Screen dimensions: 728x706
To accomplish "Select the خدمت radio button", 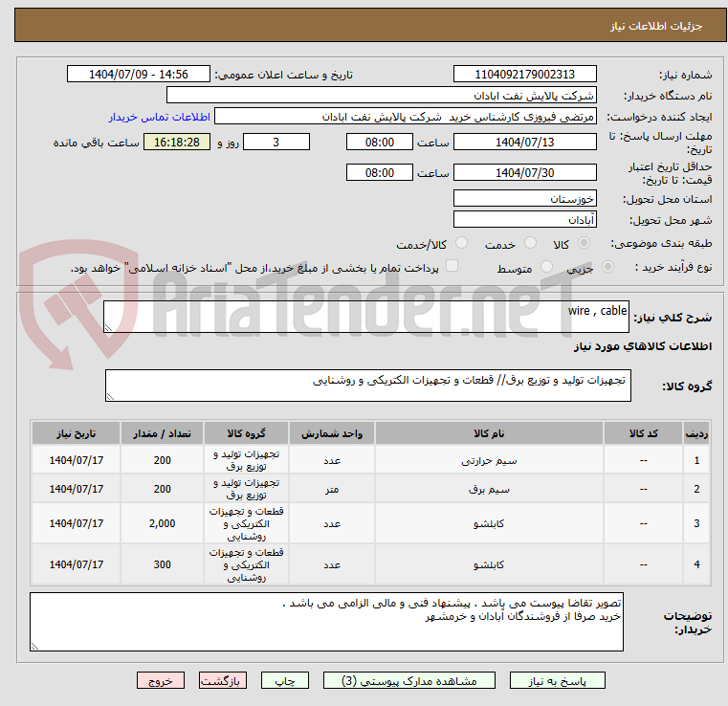I will tap(530, 243).
